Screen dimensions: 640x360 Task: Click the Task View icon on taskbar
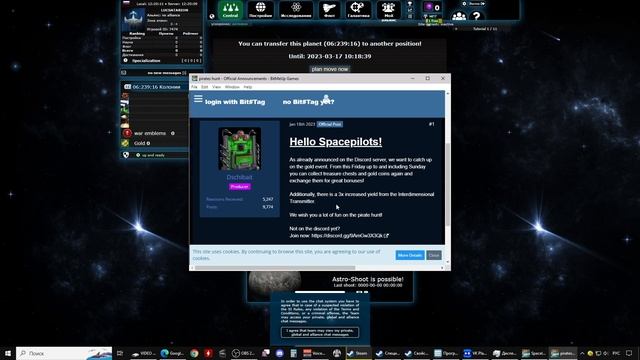pos(120,353)
